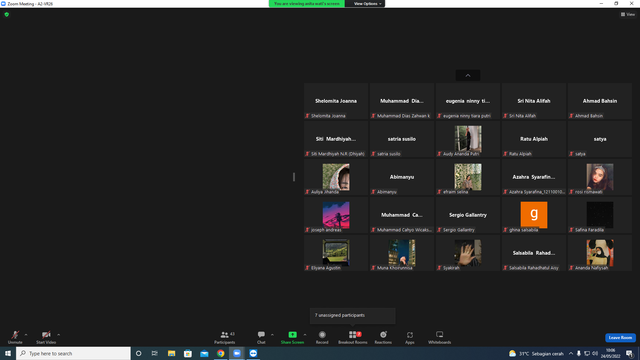The width and height of the screenshot is (640, 360).
Task: Select Sri Nita Alifah's tile
Action: tap(534, 101)
